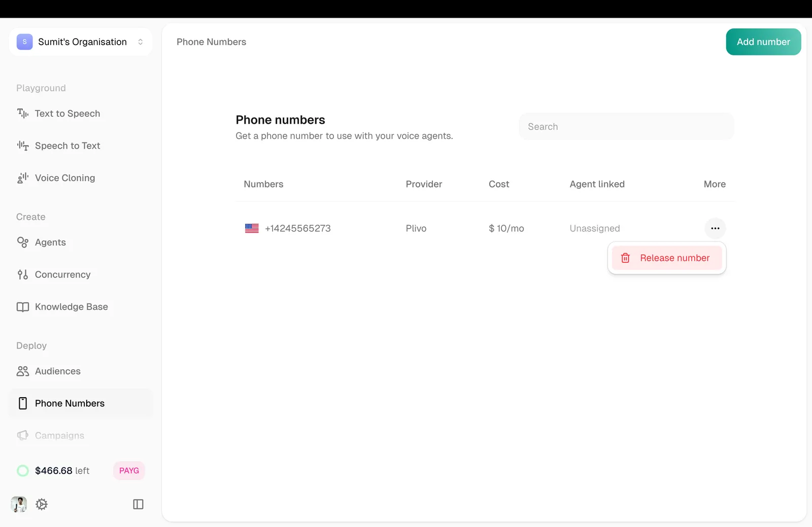The image size is (812, 527).
Task: Click the PAYG plan badge
Action: (129, 471)
